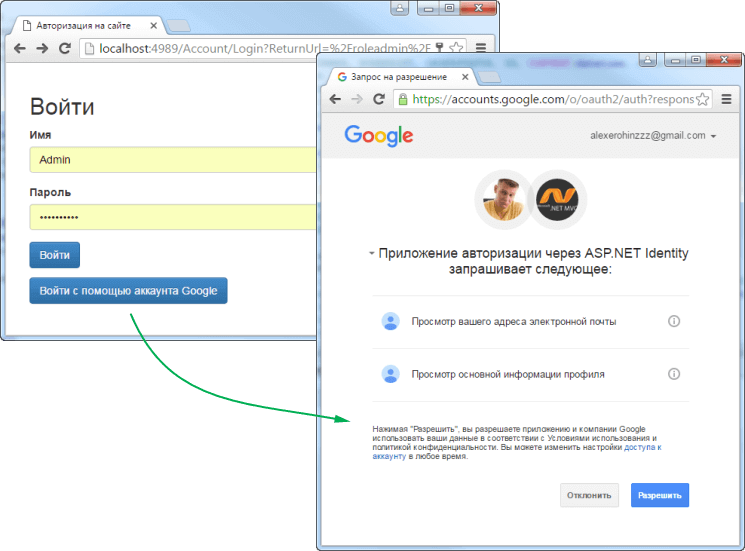Viewport: 745px width, 551px height.
Task: Open the доступа к аккаунту link
Action: point(642,447)
